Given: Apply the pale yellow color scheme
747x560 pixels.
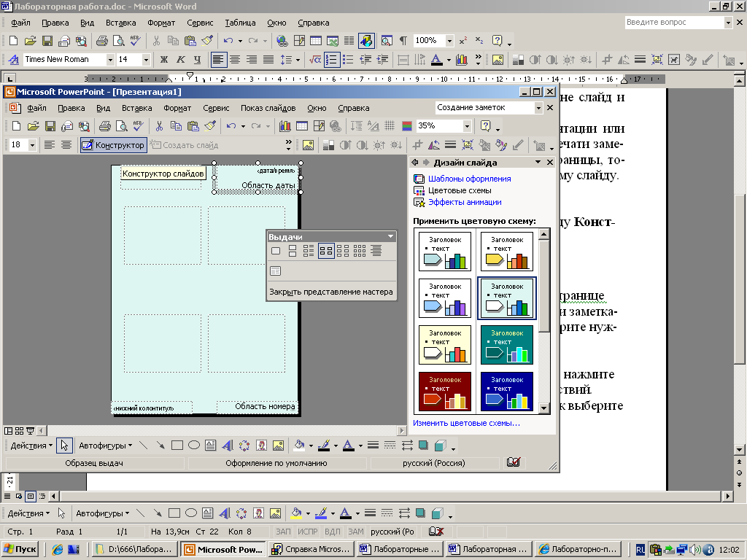Looking at the screenshot, I should click(445, 345).
